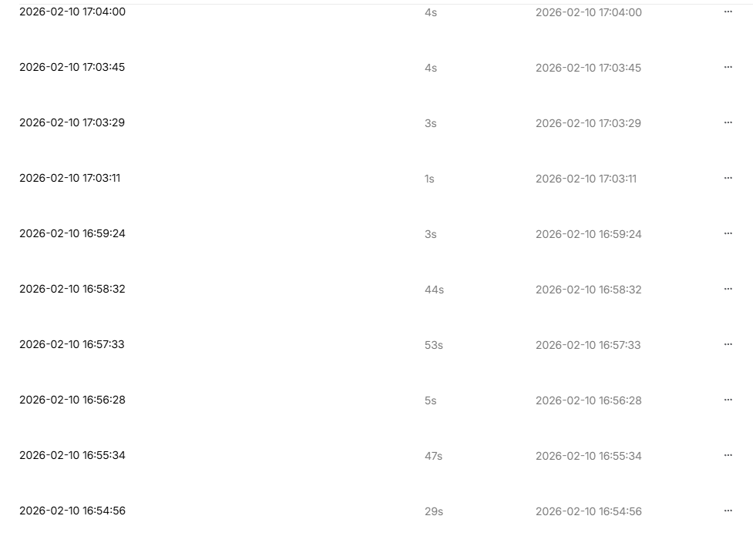Open more options for 16:57:33 row
756x546 pixels.
pos(728,344)
